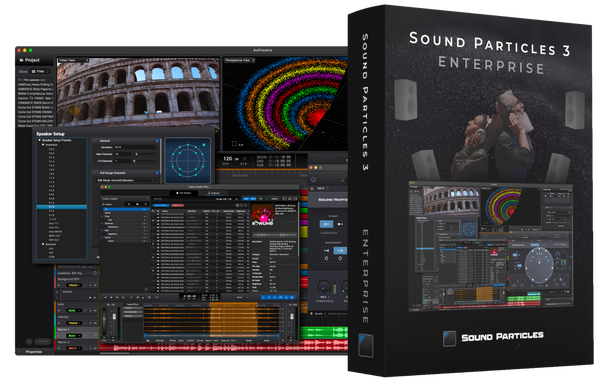Open the TOUCH automation menu on Background SFX

[x=73, y=285]
